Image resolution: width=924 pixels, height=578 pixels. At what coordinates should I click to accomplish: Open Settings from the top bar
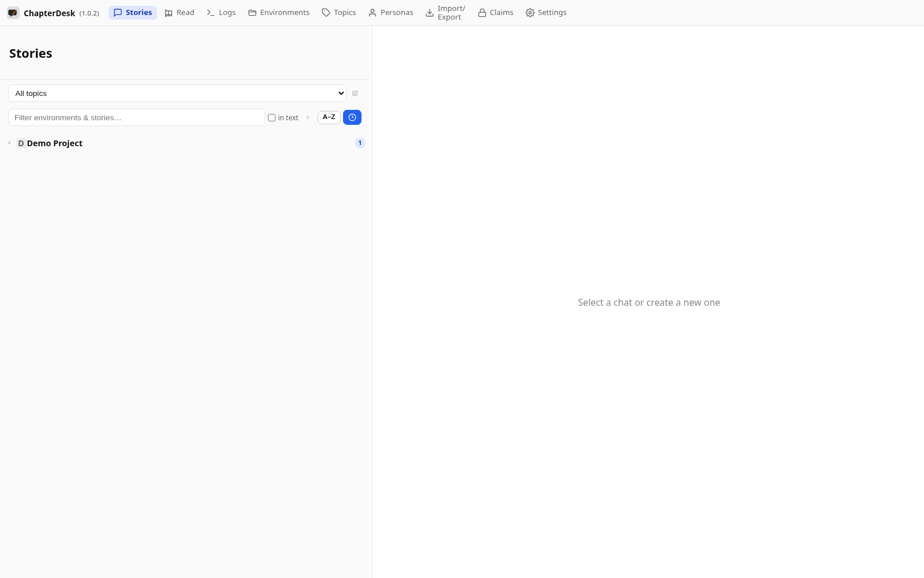tap(546, 13)
